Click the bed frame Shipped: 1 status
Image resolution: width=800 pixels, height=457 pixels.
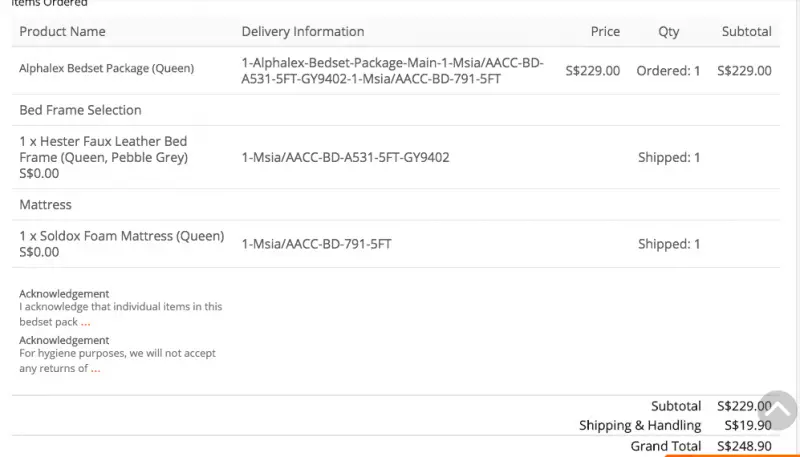(669, 158)
